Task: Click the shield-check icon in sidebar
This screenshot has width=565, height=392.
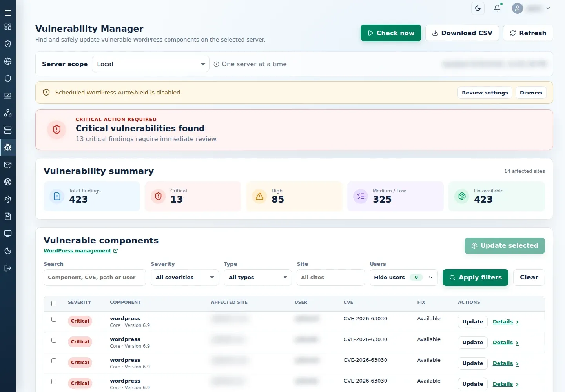Action: point(8,44)
